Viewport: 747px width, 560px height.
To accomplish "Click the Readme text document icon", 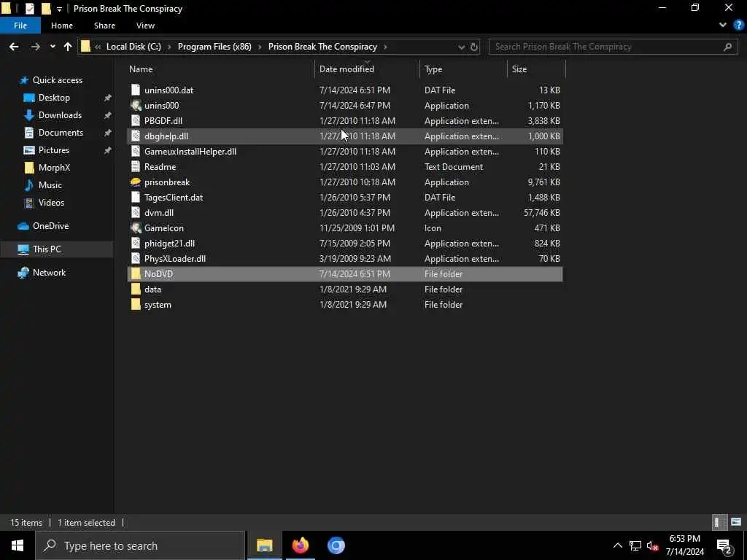I will click(136, 167).
